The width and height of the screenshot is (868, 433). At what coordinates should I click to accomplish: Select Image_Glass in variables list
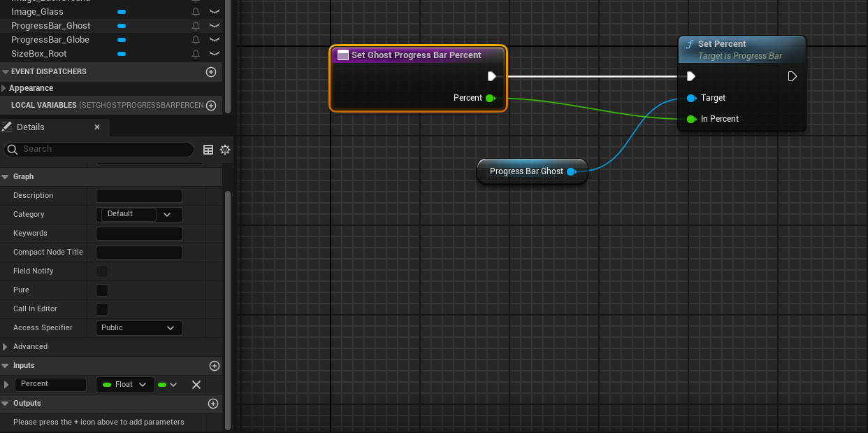click(x=37, y=12)
